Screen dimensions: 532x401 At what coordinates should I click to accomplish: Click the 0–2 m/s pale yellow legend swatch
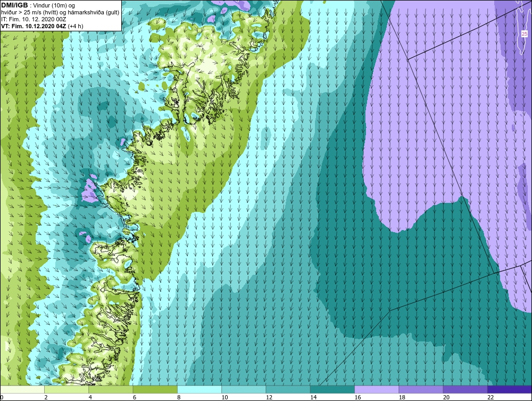tap(22, 389)
